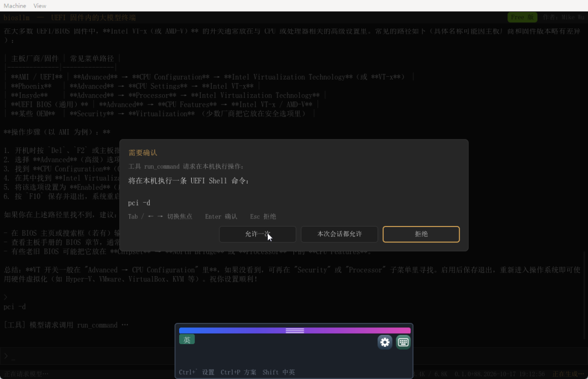Click the Ctrl+P 方案 hint
The width and height of the screenshot is (588, 379).
click(x=238, y=372)
